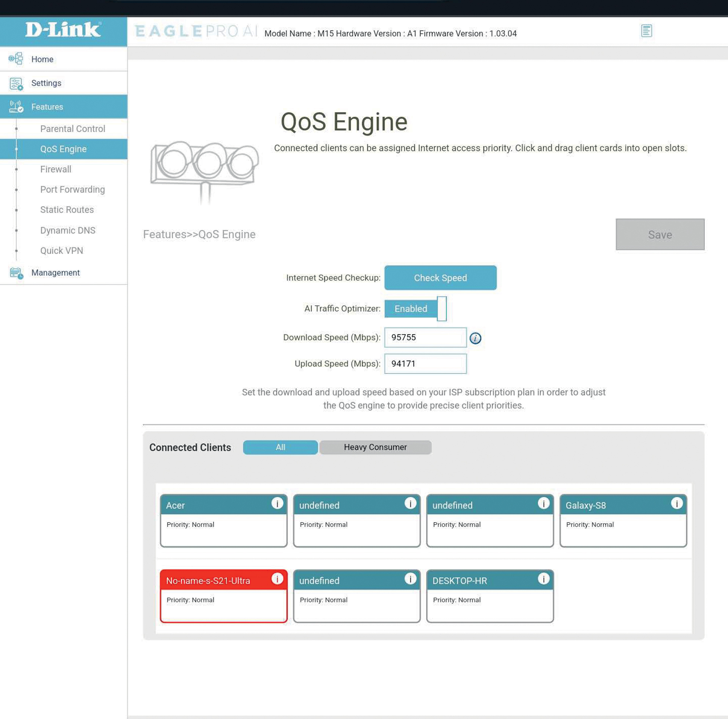Click the Features router icon
The image size is (728, 719).
point(16,107)
